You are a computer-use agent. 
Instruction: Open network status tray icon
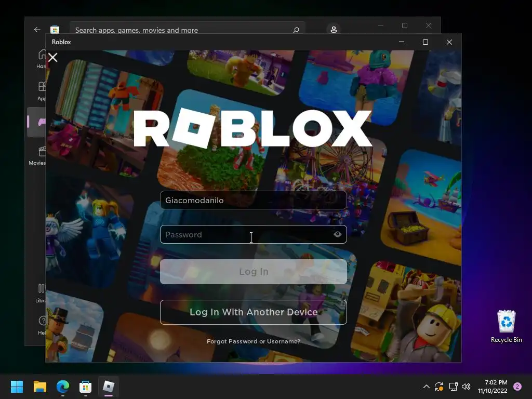[453, 387]
